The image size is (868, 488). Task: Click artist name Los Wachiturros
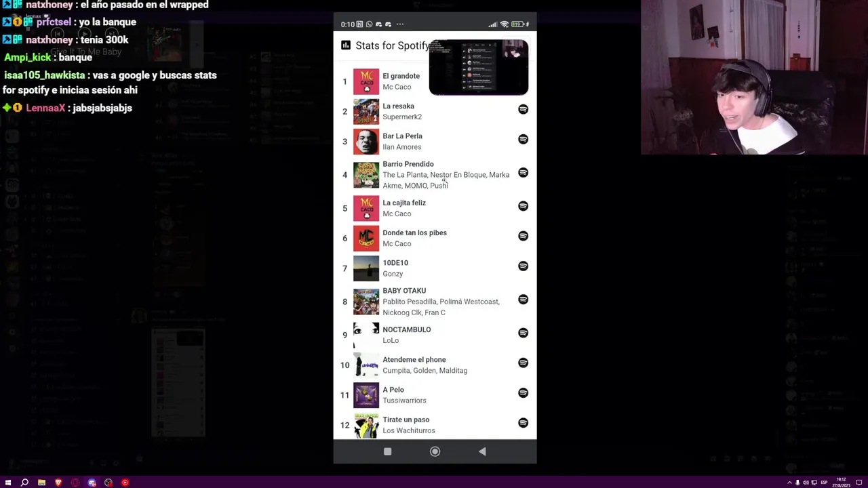[409, 430]
